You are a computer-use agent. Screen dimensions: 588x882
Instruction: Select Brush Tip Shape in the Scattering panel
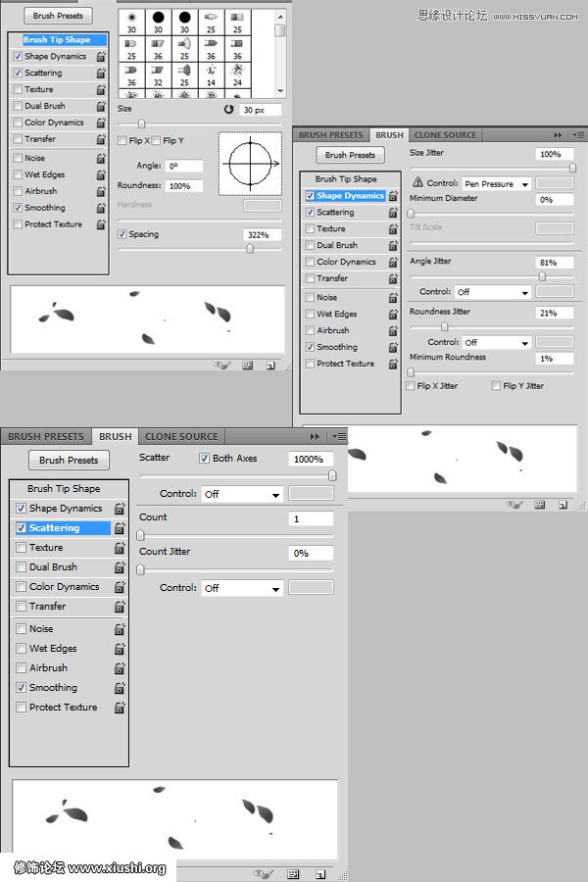[x=64, y=488]
